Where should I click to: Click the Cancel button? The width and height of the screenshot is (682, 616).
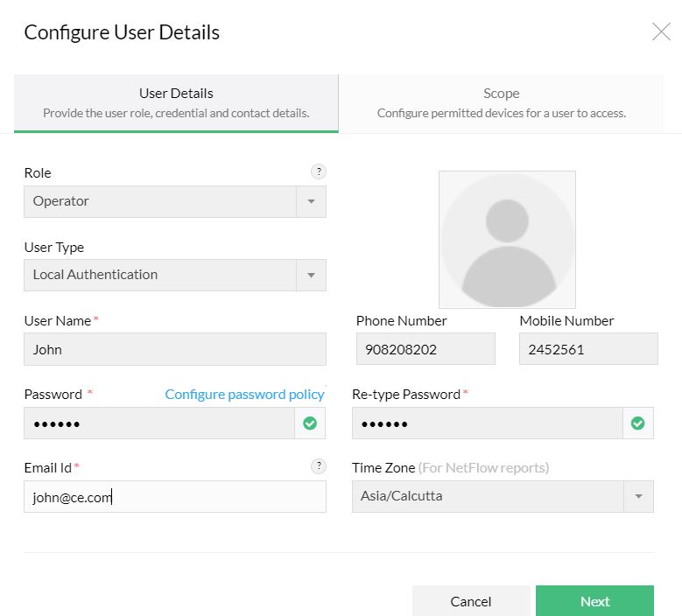471,601
